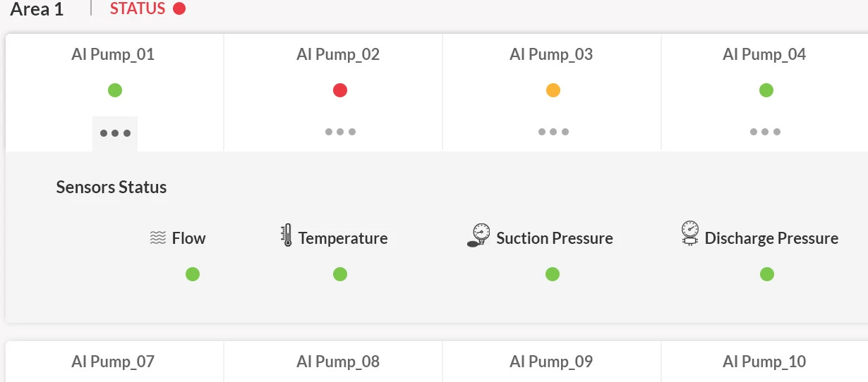
Task: Click AI Pump_03 orange status dot
Action: point(553,90)
